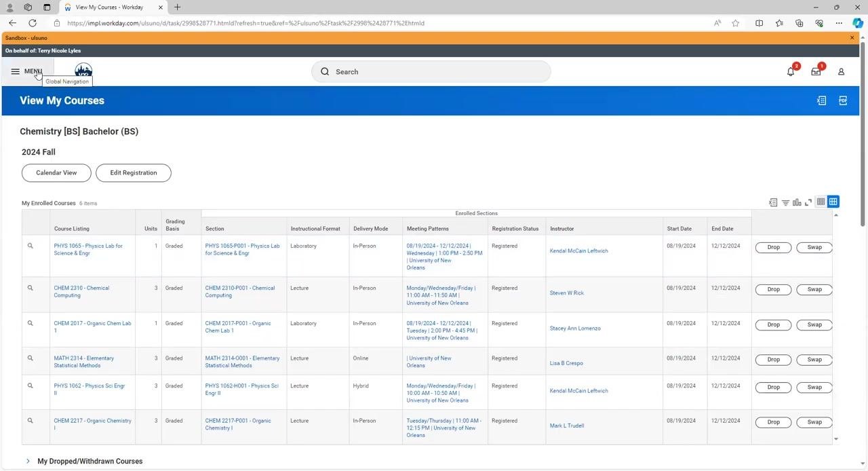The width and height of the screenshot is (868, 471).
Task: Open instructor Steven W Rick link
Action: point(566,293)
